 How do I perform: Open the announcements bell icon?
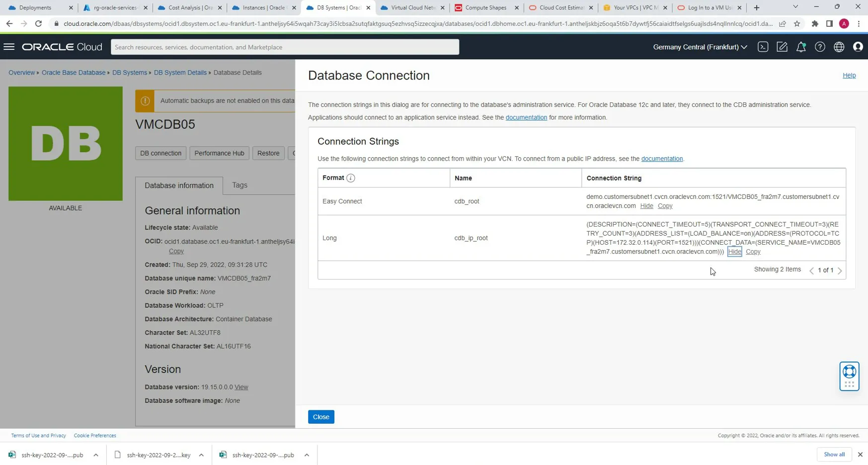[x=801, y=47]
